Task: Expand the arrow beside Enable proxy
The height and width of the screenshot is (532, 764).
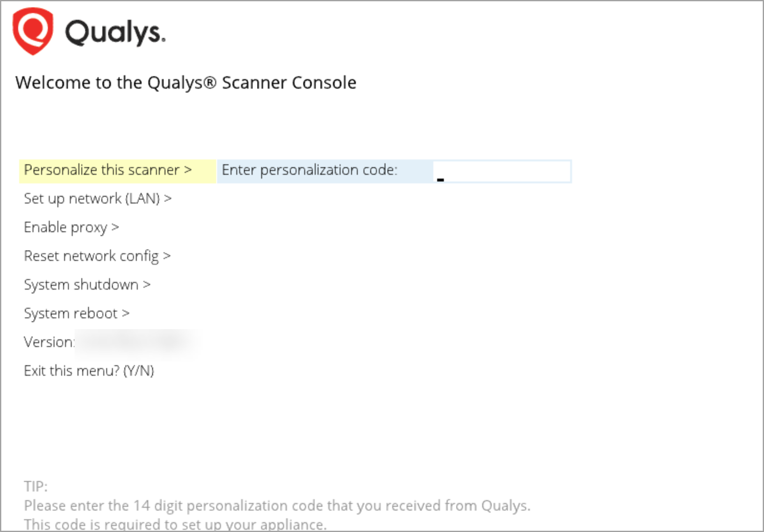Action: pyautogui.click(x=115, y=227)
